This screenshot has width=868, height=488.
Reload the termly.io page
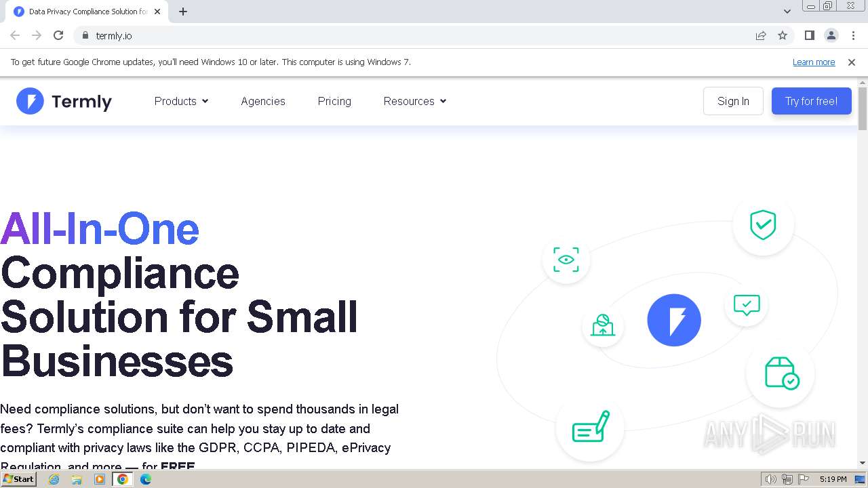(58, 35)
